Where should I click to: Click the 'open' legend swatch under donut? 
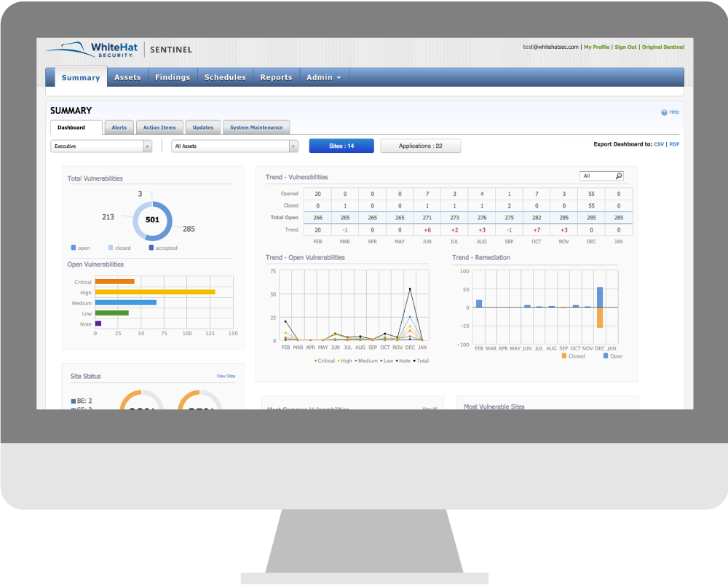(x=74, y=248)
